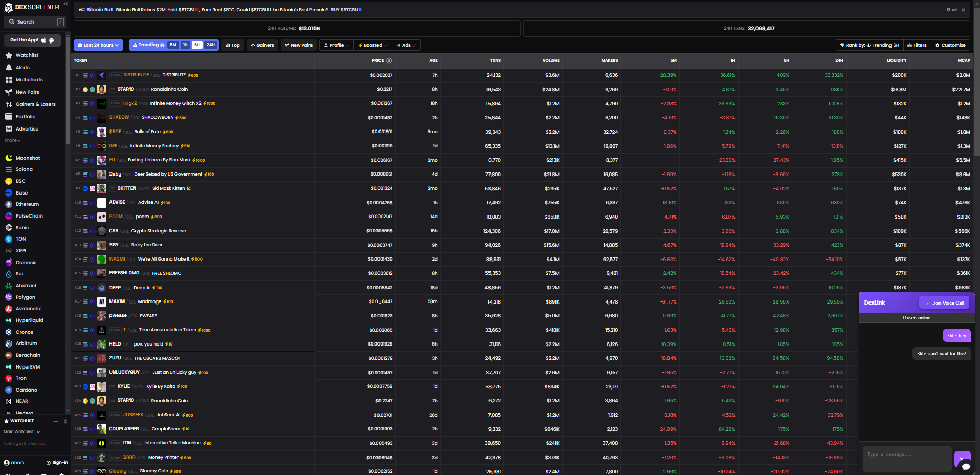
Task: Click the BUY $BTCBULL ad link
Action: [x=346, y=10]
